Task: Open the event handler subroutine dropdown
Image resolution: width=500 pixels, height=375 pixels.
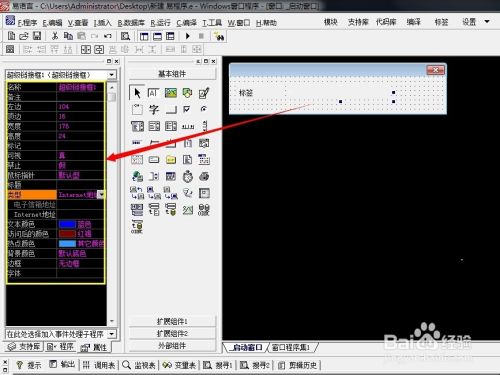Action: (x=112, y=334)
